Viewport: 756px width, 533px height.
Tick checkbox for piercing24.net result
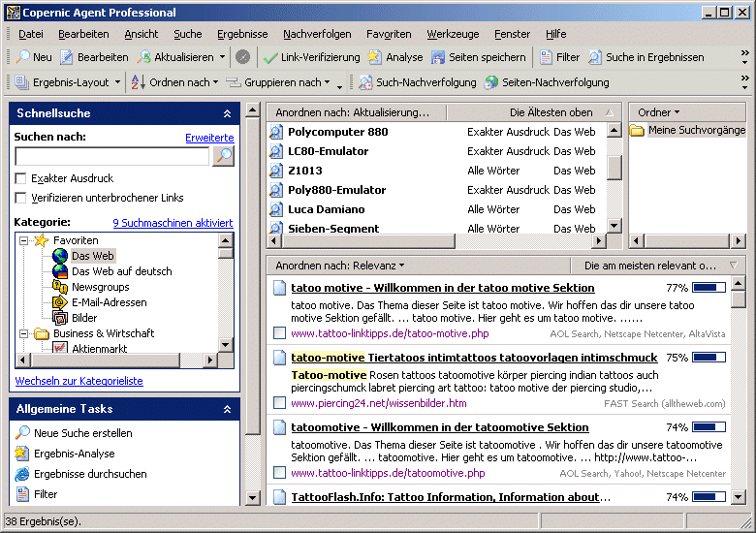tap(279, 402)
